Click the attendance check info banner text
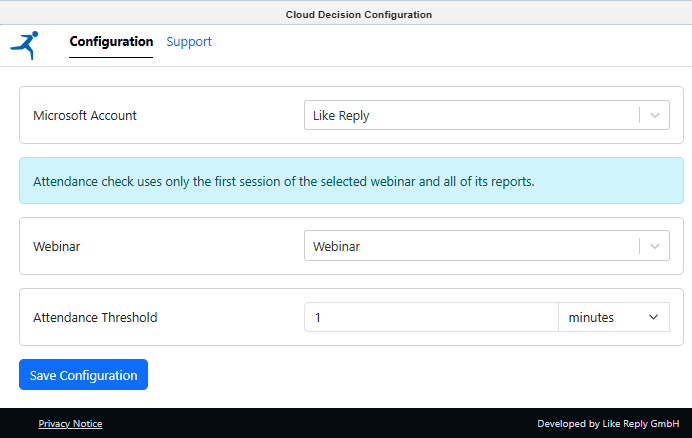The width and height of the screenshot is (692, 438). pos(284,181)
